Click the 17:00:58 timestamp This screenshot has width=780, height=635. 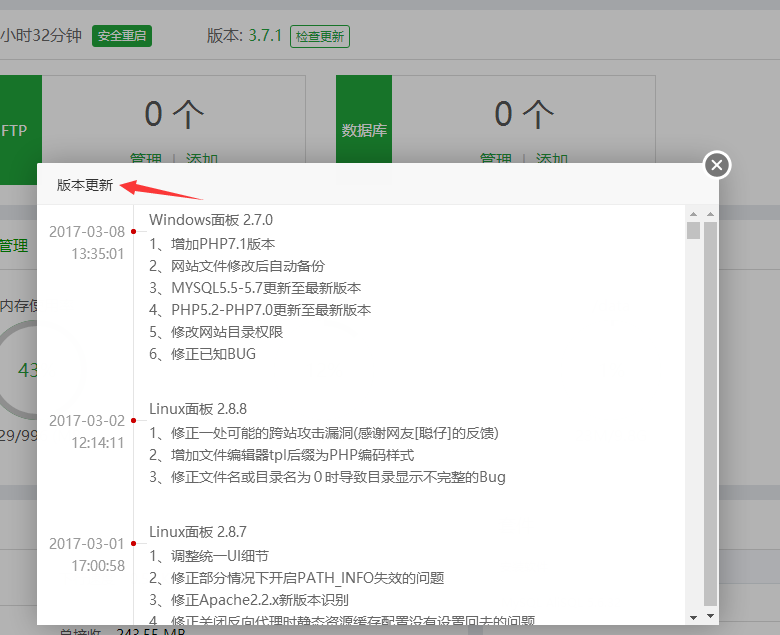[98, 565]
